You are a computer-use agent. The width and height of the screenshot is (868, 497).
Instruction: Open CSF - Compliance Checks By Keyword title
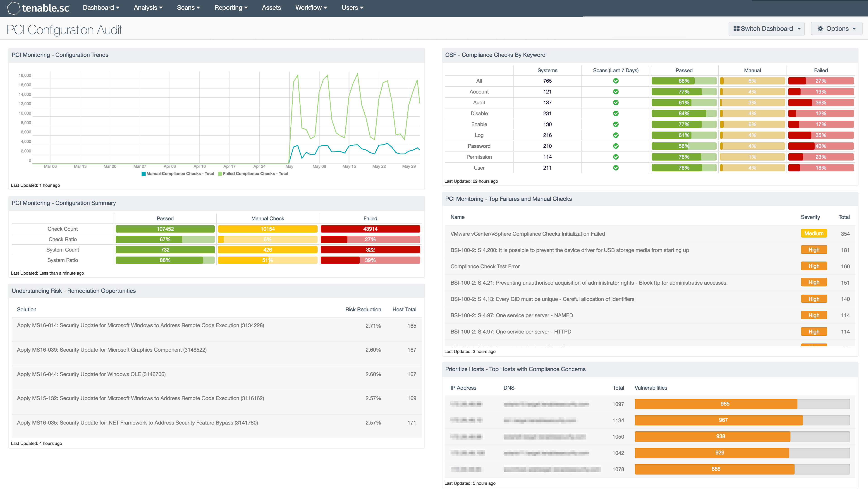click(495, 55)
